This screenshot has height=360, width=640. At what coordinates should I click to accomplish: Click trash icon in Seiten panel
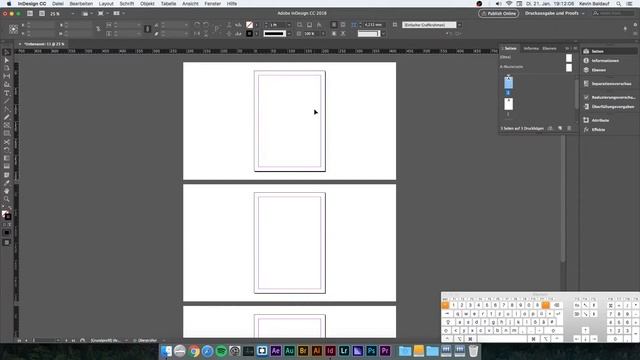[x=569, y=129]
